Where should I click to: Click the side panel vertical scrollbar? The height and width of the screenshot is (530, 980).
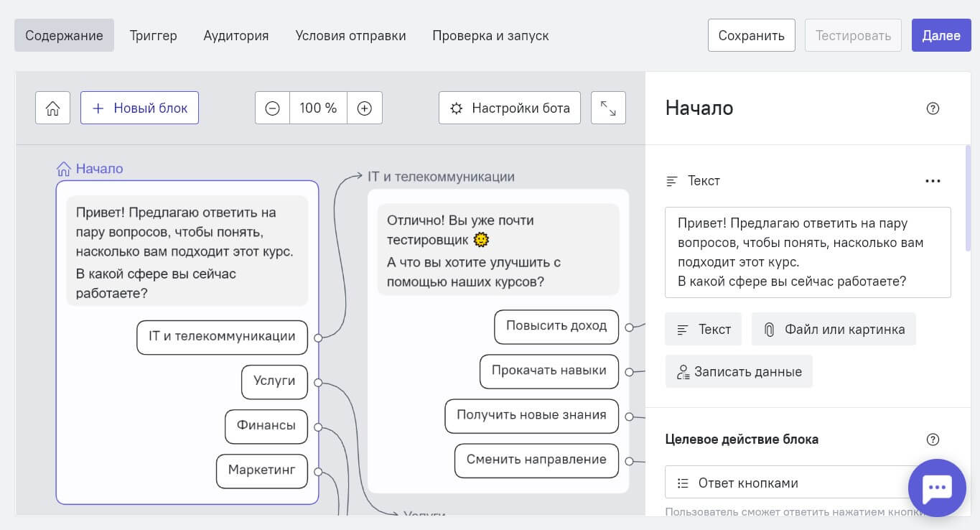coord(968,198)
